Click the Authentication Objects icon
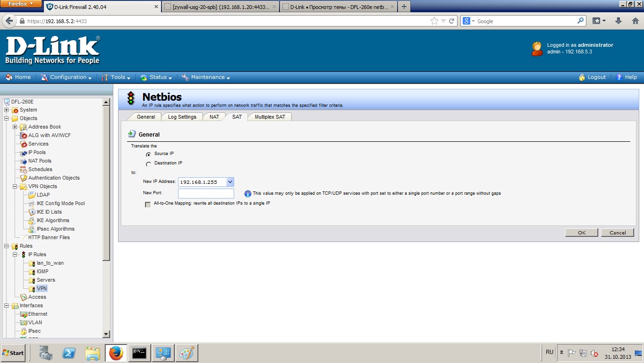The height and width of the screenshot is (363, 644). click(24, 178)
